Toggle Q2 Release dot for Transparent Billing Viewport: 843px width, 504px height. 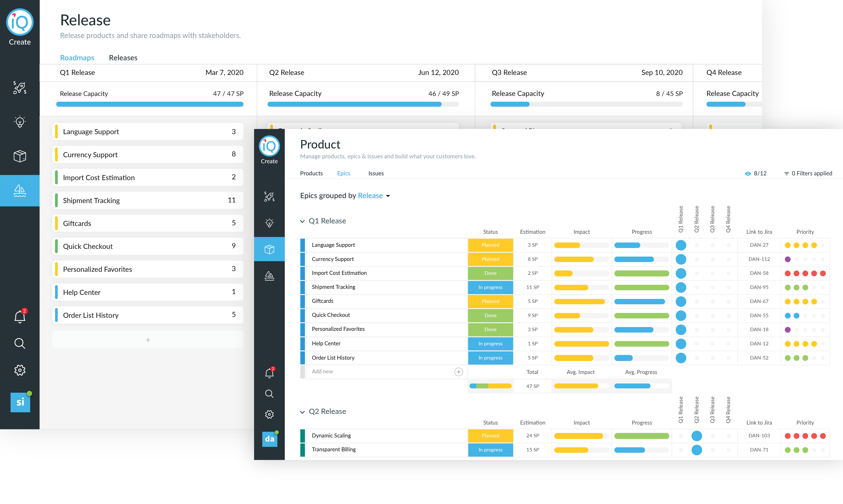697,450
